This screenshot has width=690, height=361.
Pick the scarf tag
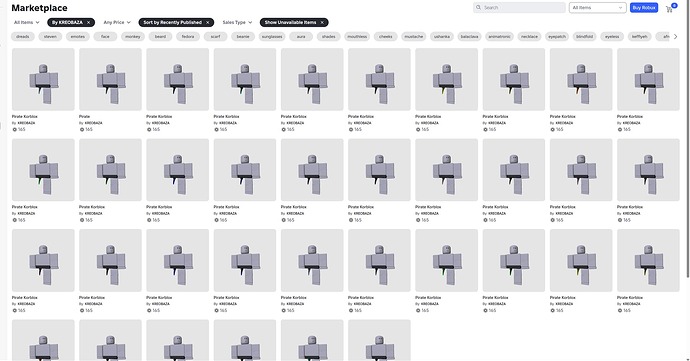click(216, 37)
